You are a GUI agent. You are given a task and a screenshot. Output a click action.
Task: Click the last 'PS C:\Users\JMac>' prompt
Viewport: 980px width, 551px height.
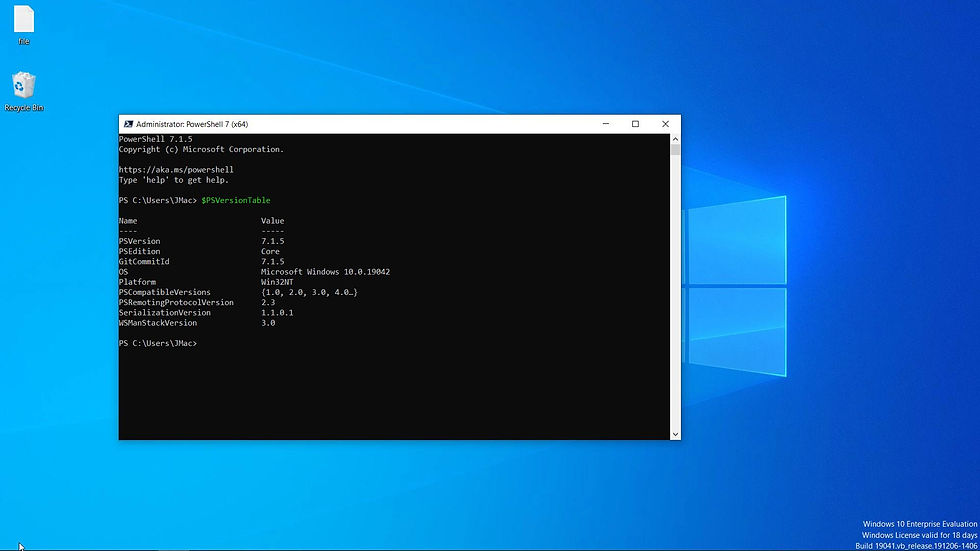(158, 344)
